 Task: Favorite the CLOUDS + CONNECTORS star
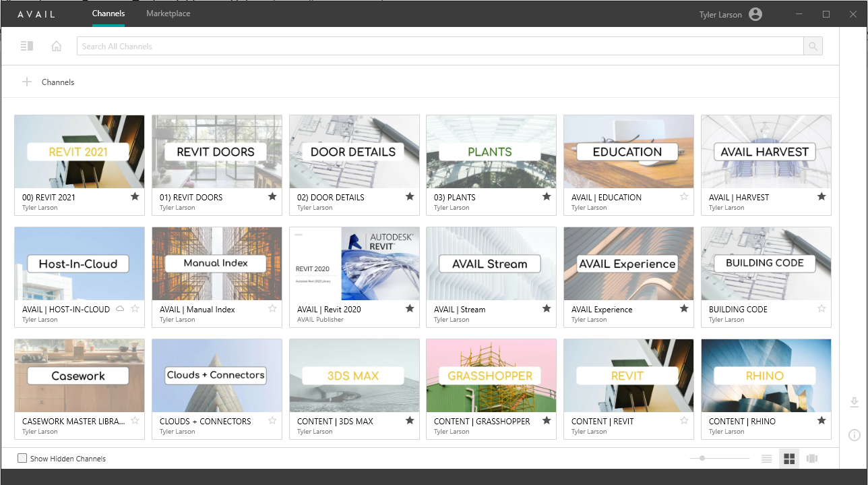coord(272,420)
